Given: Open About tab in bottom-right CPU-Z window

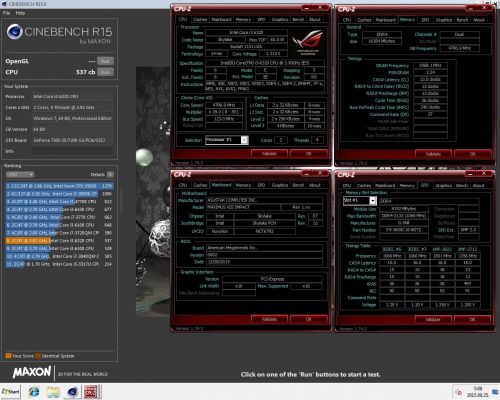Looking at the screenshot, I should click(x=478, y=186).
